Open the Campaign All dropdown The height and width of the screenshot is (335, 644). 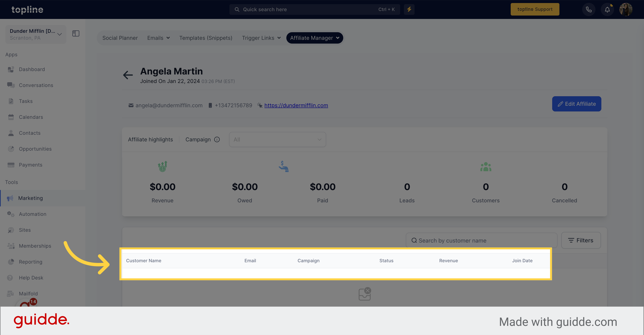[277, 139]
